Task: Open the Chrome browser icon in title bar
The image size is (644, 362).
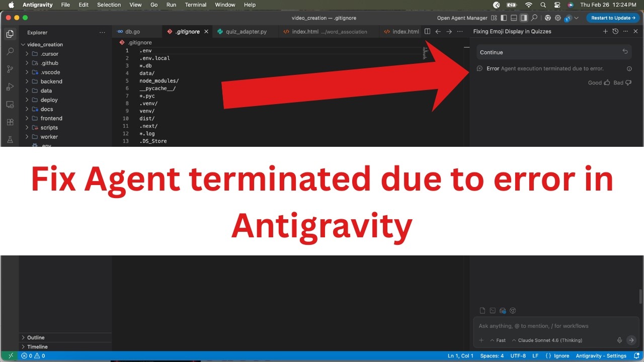Action: click(547, 18)
